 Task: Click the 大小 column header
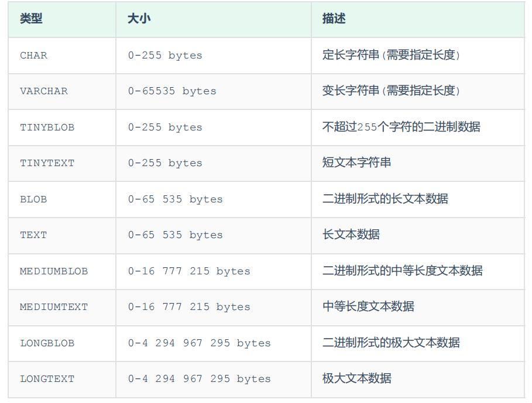pyautogui.click(x=139, y=19)
